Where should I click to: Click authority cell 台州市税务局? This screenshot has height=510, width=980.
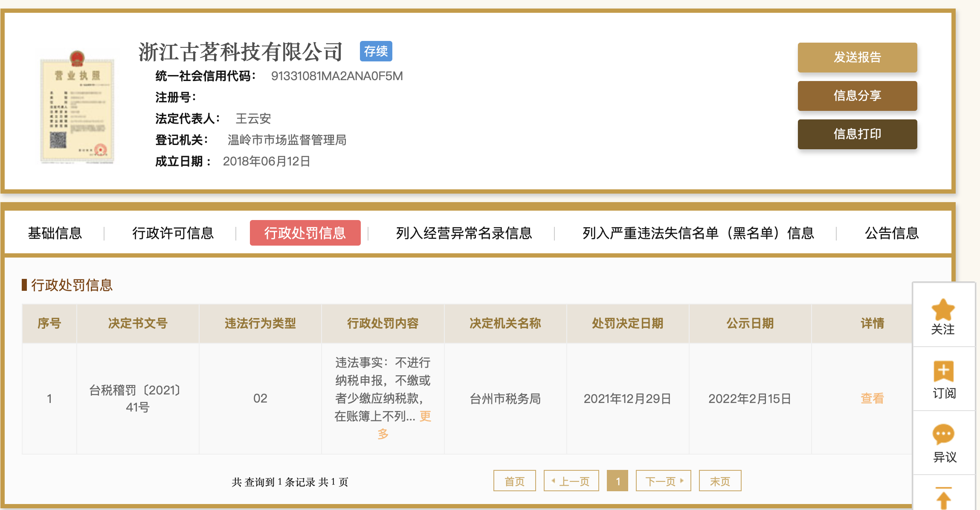point(505,398)
